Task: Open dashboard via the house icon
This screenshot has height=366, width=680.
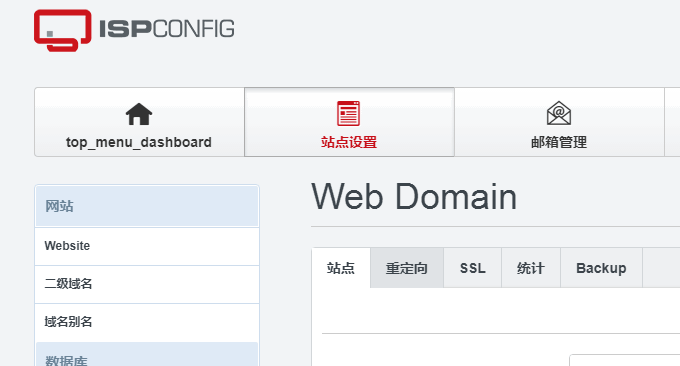Action: [x=139, y=114]
